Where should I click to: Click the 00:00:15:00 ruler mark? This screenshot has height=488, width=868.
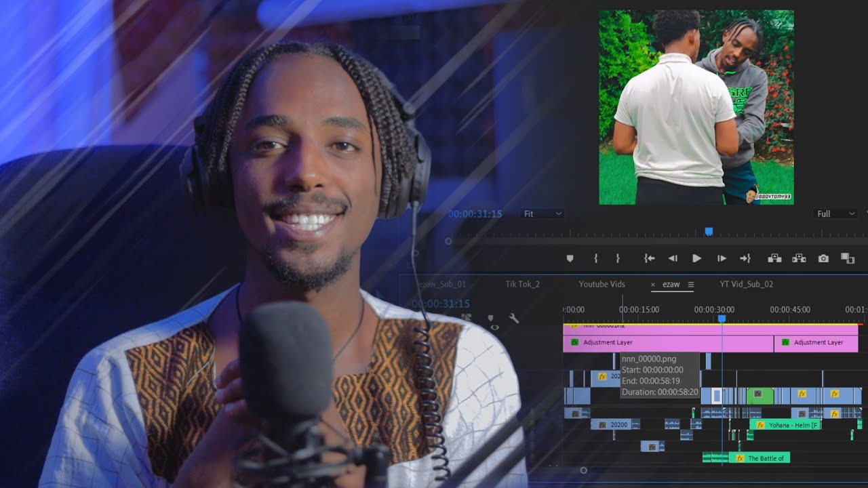pos(639,310)
